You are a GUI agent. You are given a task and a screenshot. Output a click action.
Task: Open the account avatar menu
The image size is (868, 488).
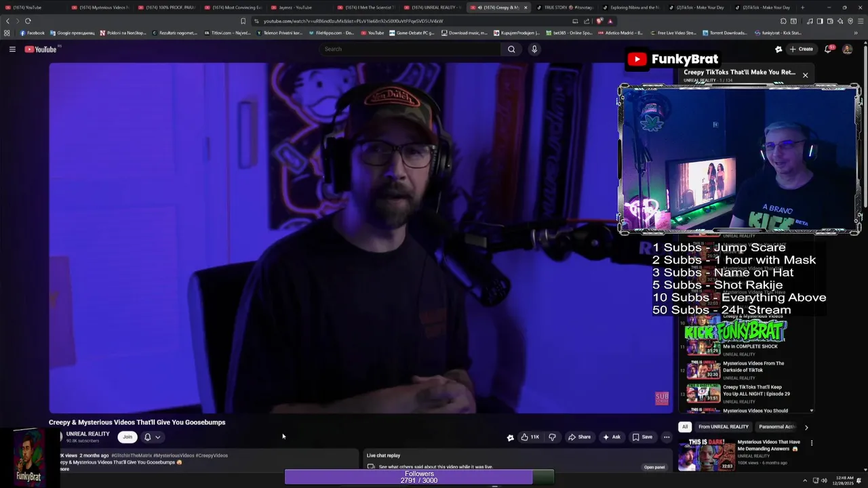847,49
